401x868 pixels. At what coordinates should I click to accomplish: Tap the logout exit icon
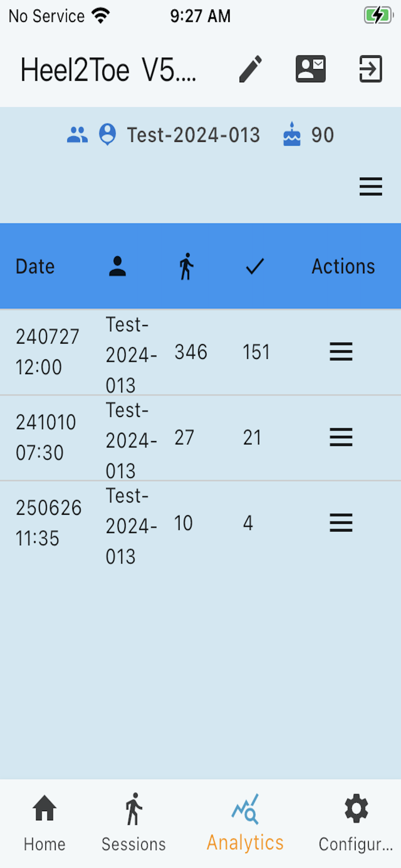[371, 69]
